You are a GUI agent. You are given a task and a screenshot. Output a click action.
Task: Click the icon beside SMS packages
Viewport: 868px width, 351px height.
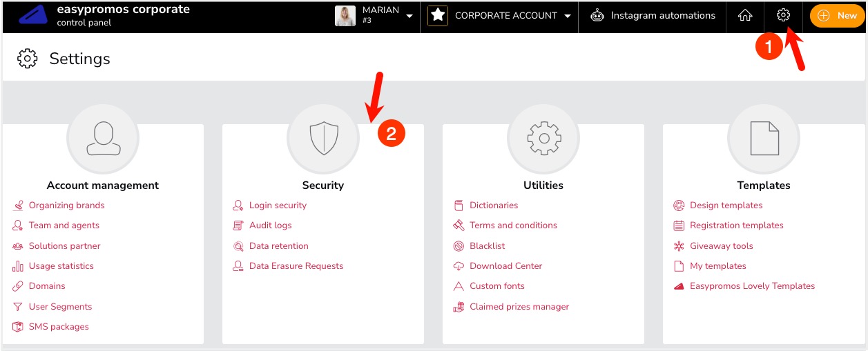pos(18,327)
